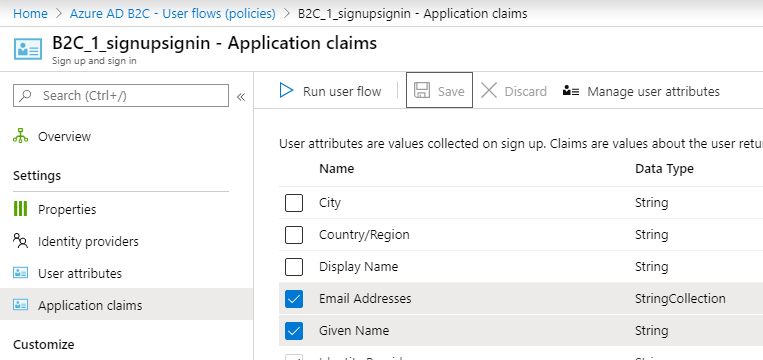Click the Name column header
Screen dimensions: 763x360
(336, 169)
